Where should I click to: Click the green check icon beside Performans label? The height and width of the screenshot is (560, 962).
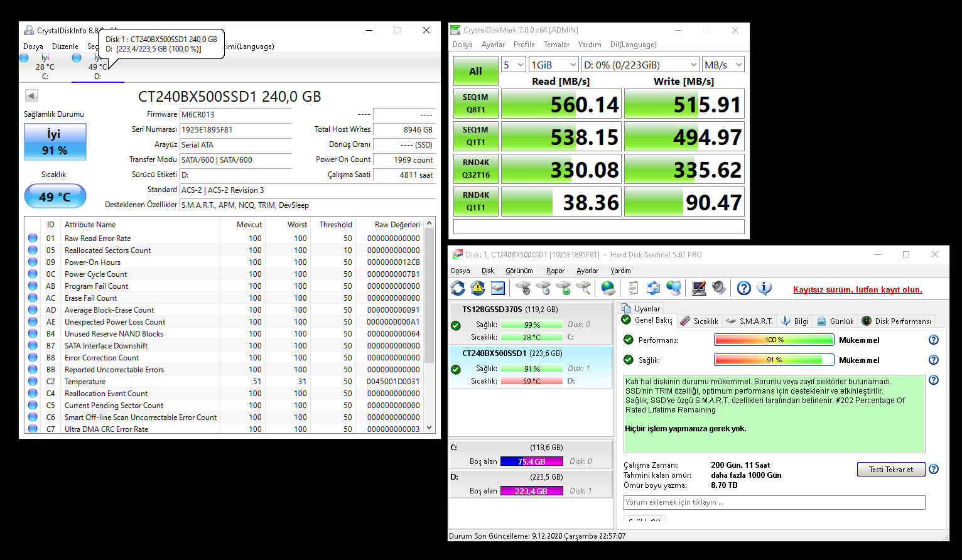pos(628,340)
